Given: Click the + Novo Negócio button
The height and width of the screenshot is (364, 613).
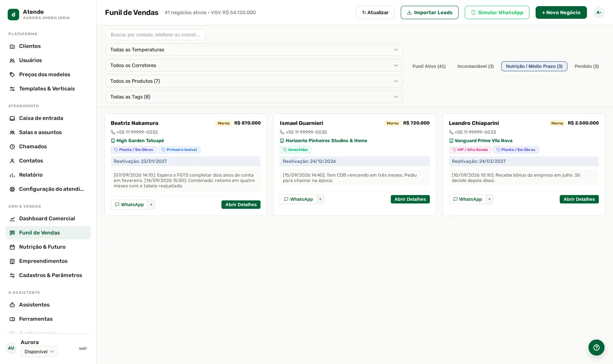Looking at the screenshot, I should click(x=561, y=13).
